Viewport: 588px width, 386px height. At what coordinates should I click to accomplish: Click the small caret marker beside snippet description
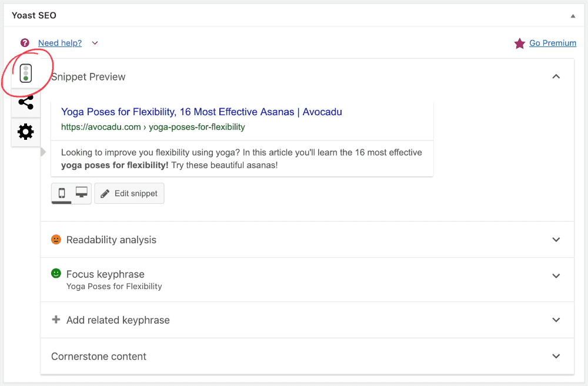tap(43, 152)
